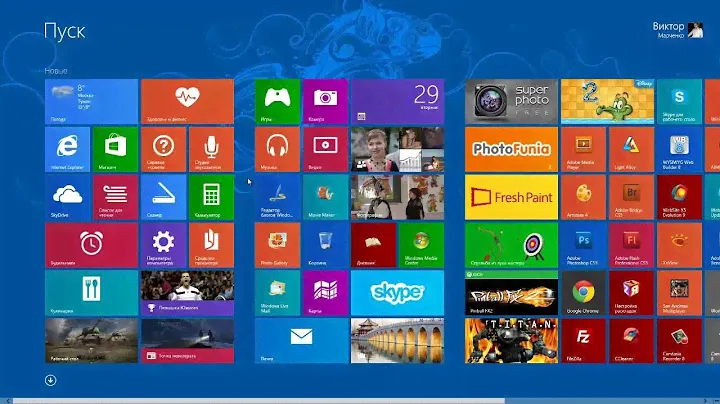Open the Music headphones tile
The height and width of the screenshot is (404, 720).
(x=277, y=148)
